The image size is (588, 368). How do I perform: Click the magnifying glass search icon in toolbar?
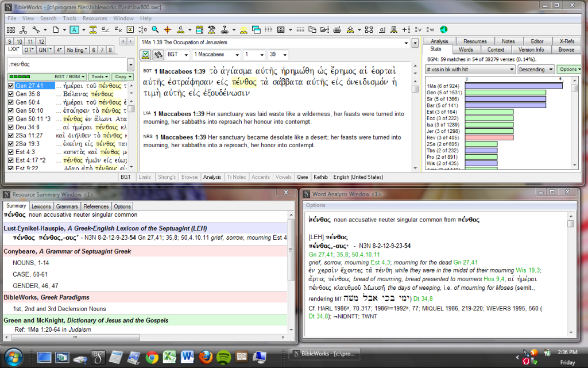[x=155, y=29]
